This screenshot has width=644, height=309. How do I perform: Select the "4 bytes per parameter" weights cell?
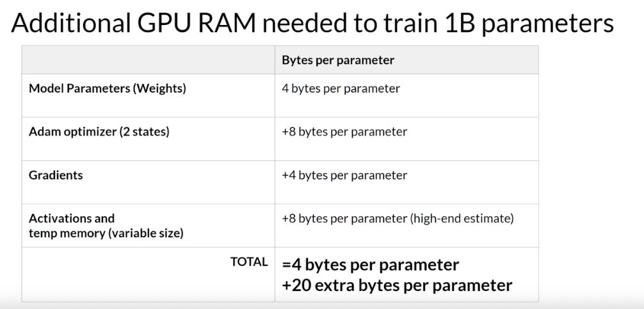[x=341, y=88]
